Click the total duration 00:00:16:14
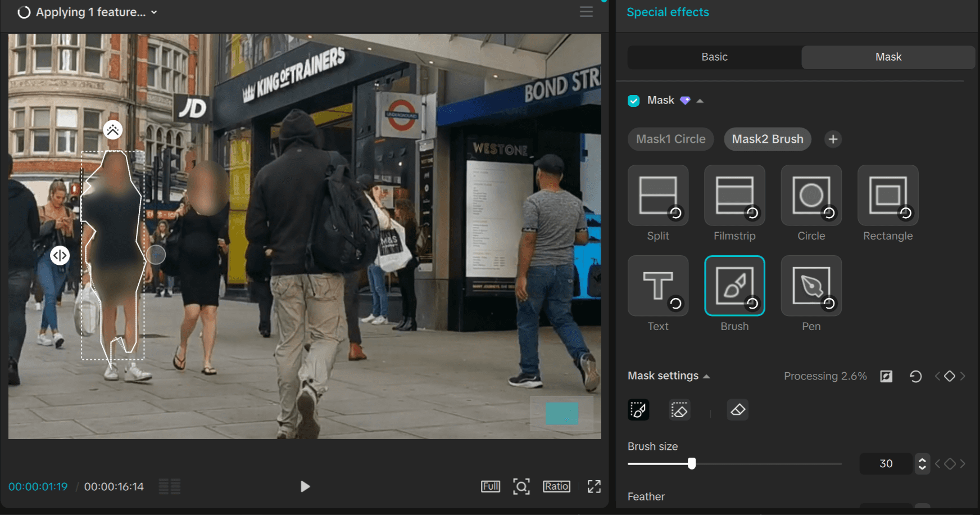980x515 pixels. (x=114, y=487)
